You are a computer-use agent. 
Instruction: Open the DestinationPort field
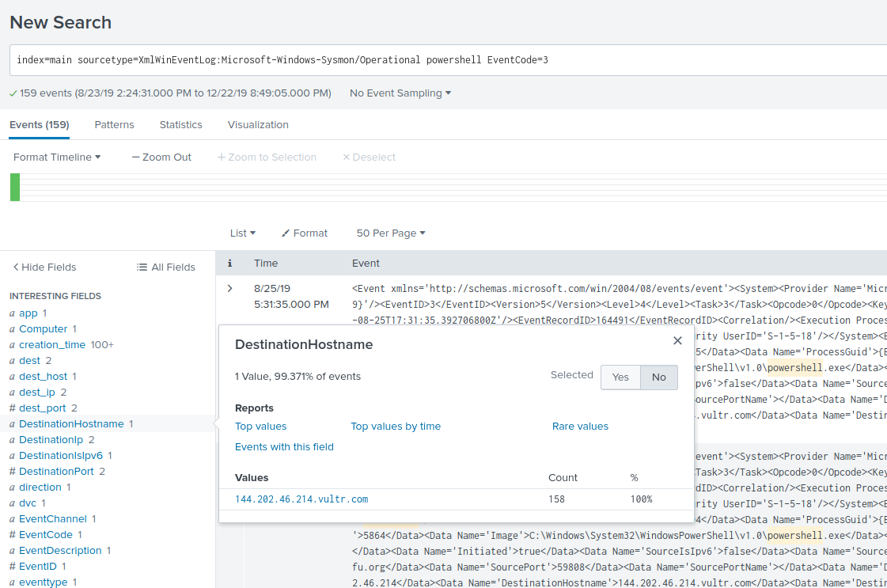[x=56, y=472]
